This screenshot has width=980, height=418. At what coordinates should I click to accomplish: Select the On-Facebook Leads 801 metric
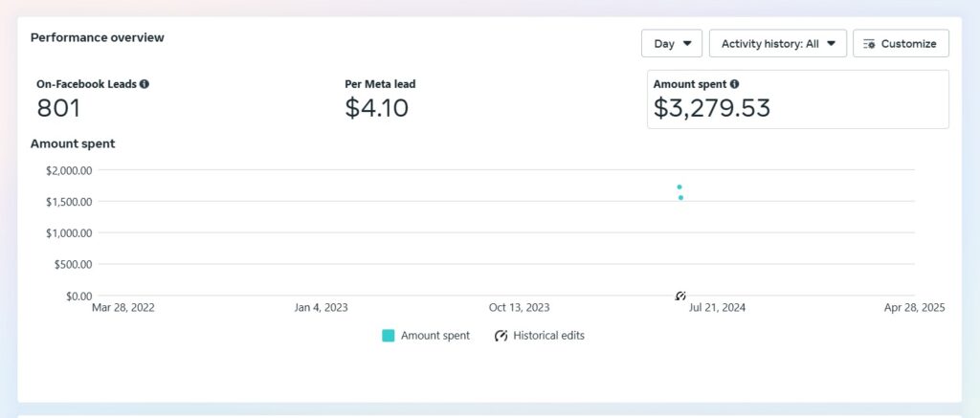[93, 99]
